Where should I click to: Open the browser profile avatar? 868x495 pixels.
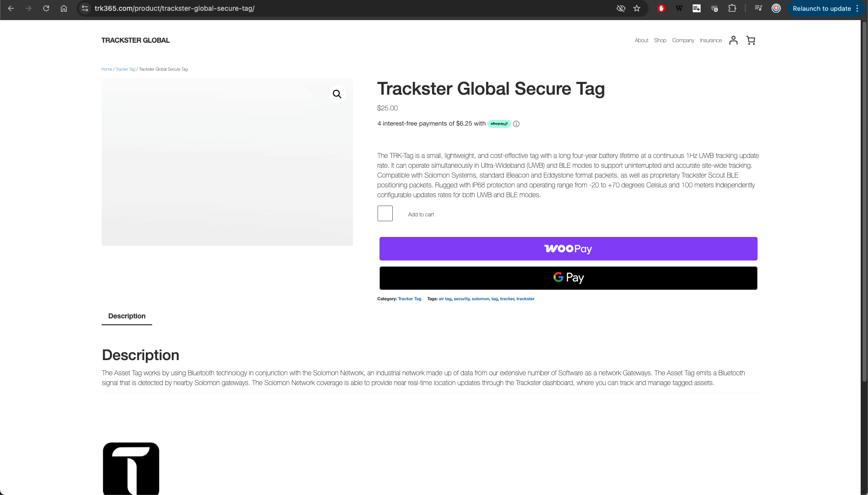pos(776,8)
